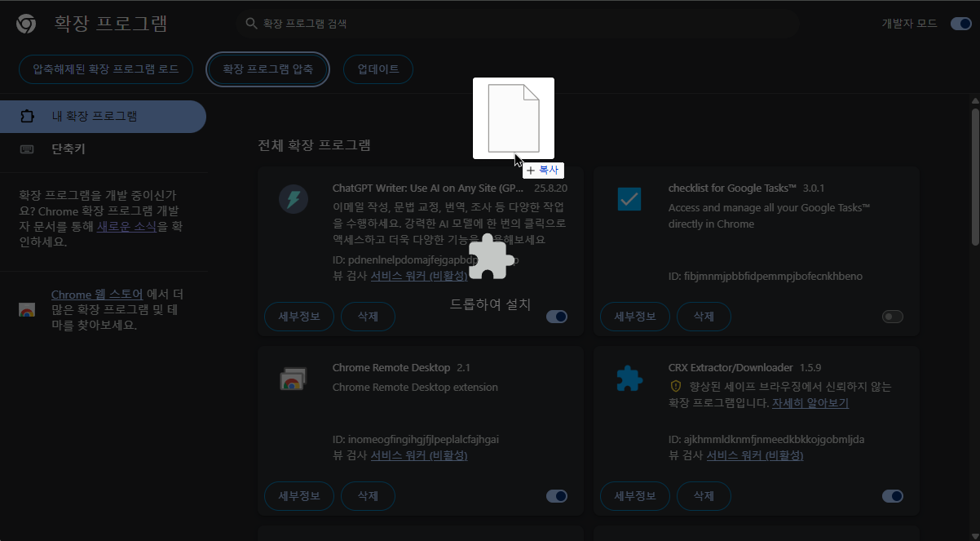This screenshot has width=980, height=541.
Task: Click ID inomeogfingihgjfjlpeplalcfajhgai text
Action: (x=416, y=439)
